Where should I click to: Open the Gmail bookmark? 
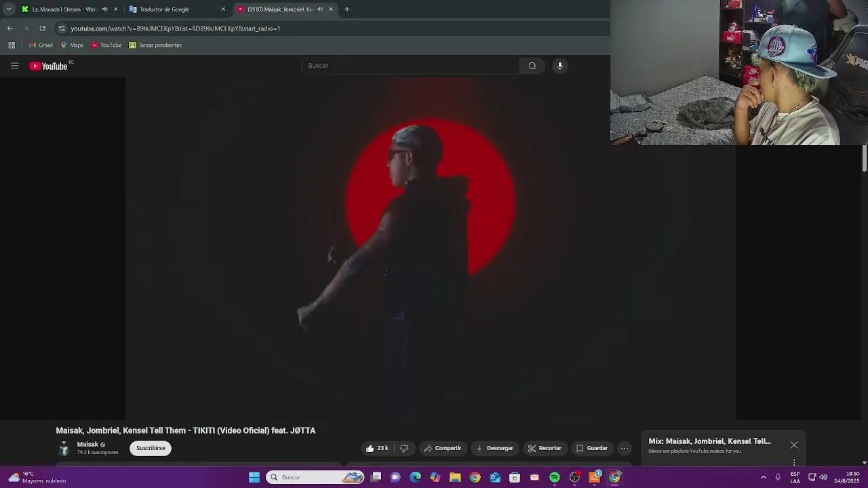(x=41, y=45)
